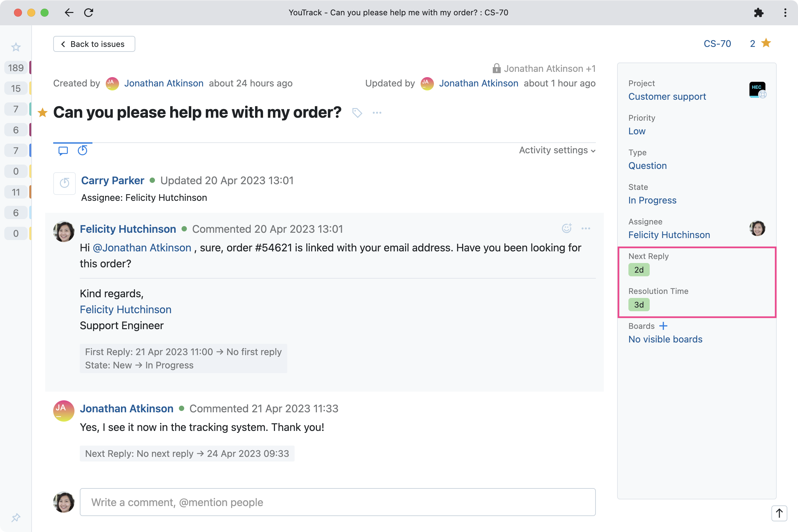Click 'Commented 21 Apr 2023 11:33' timestamp
The image size is (798, 532).
pos(264,409)
